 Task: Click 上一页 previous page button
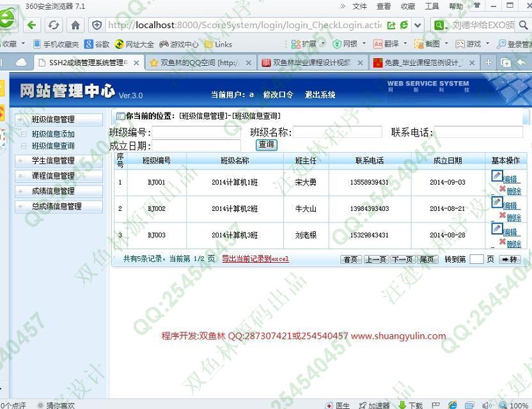tap(376, 259)
